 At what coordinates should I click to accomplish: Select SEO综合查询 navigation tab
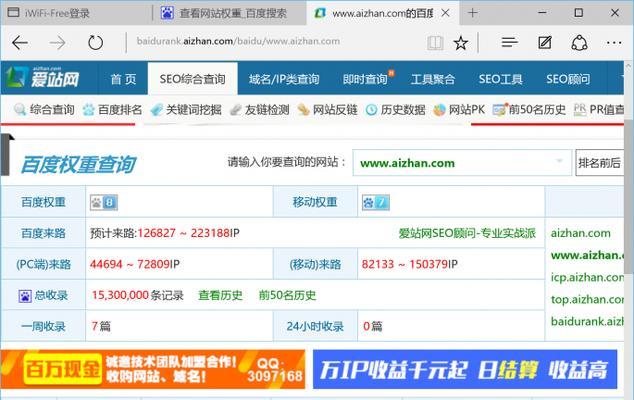192,79
